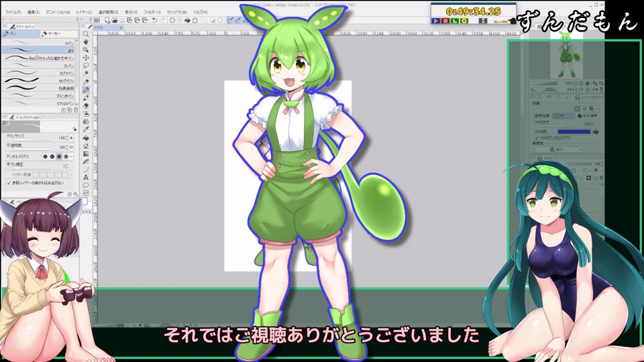Click the Zoom out icon in Navigator
Screen dimensions: 644x362
tap(574, 83)
